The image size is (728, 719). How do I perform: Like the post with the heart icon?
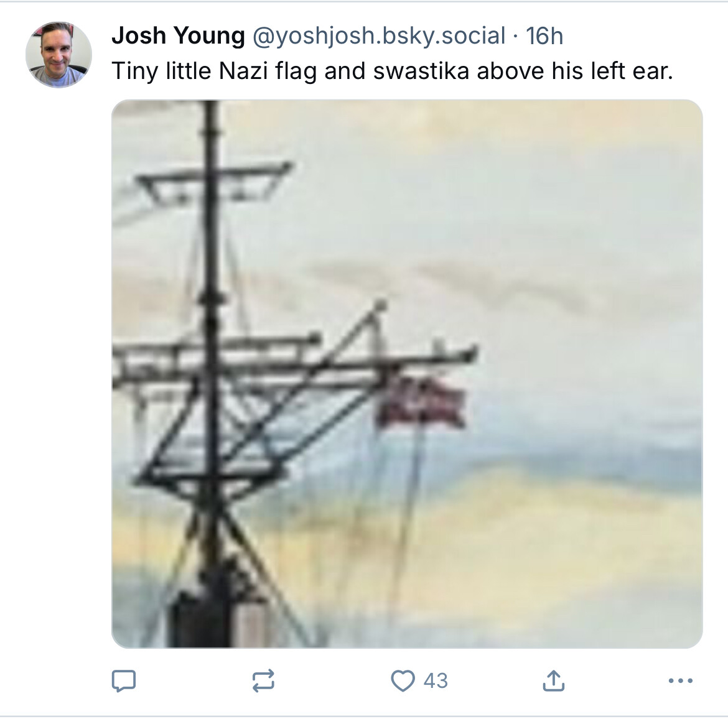pyautogui.click(x=403, y=681)
